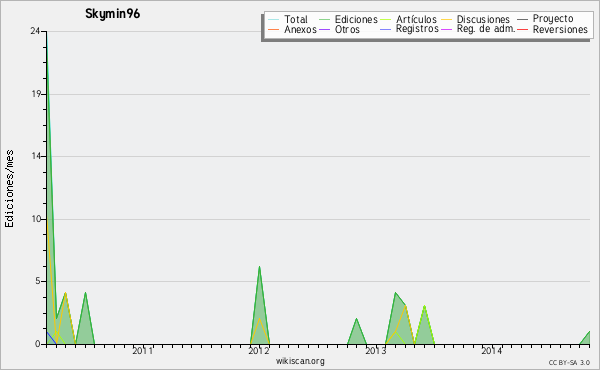Viewport: 600px width, 370px height.
Task: Click the 2012 x-axis label
Action: pyautogui.click(x=259, y=351)
